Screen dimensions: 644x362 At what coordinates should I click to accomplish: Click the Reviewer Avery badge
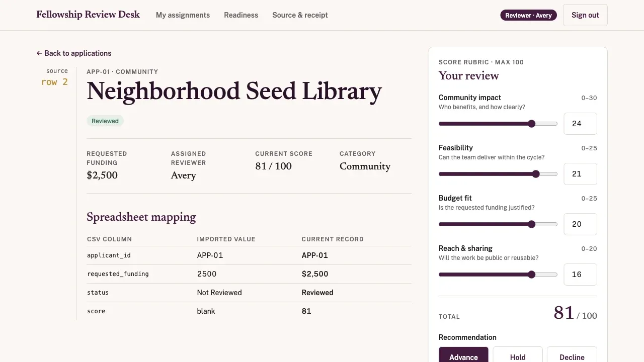[x=528, y=15]
